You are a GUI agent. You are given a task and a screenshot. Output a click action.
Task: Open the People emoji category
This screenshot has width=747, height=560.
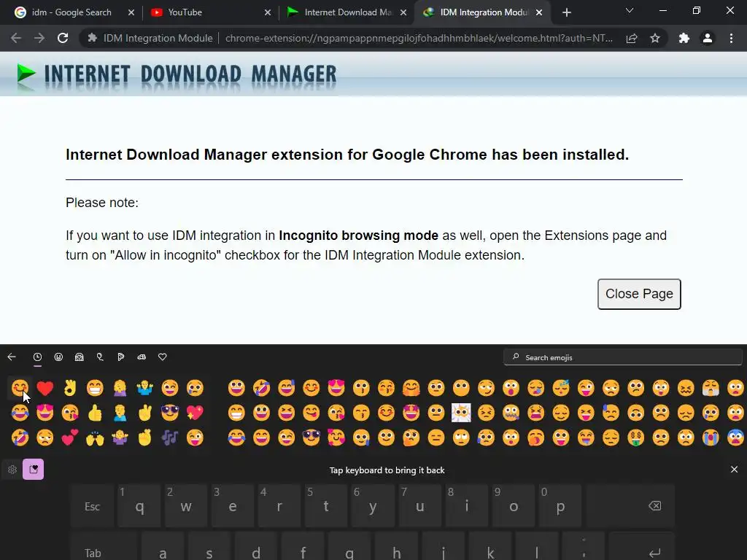80,357
